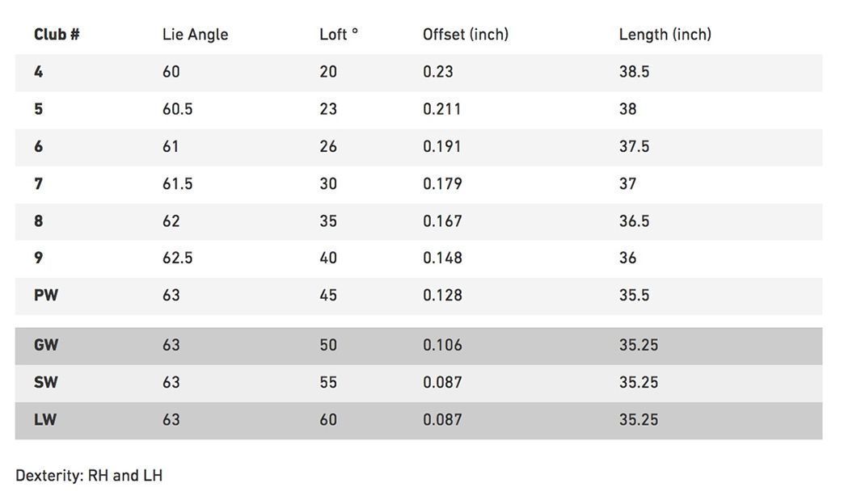Click the Club # column header
The image size is (844, 504).
(x=57, y=35)
